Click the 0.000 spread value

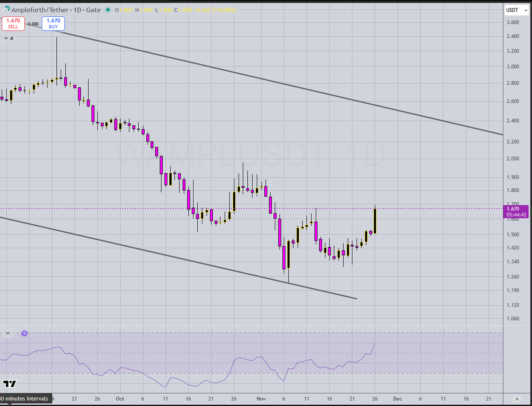33,24
